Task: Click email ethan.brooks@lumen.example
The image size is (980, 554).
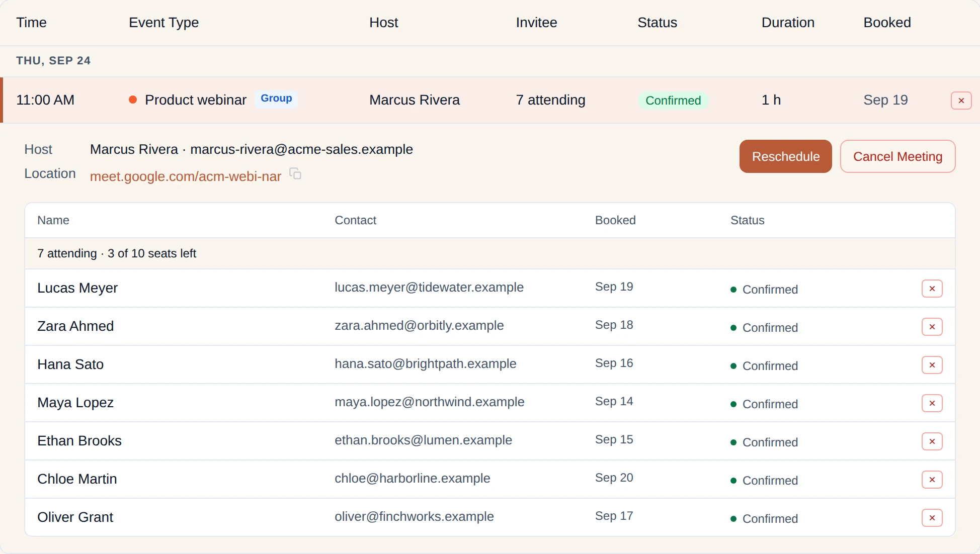Action: 423,440
